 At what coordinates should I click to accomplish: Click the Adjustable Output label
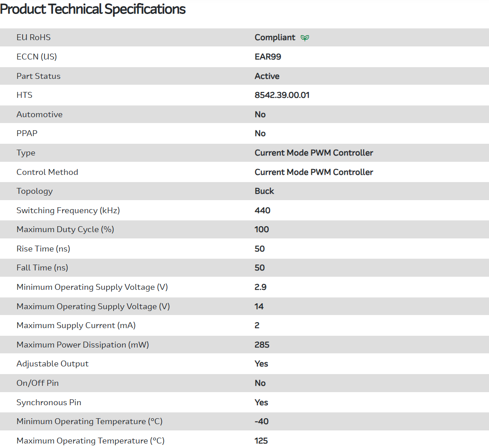(53, 364)
